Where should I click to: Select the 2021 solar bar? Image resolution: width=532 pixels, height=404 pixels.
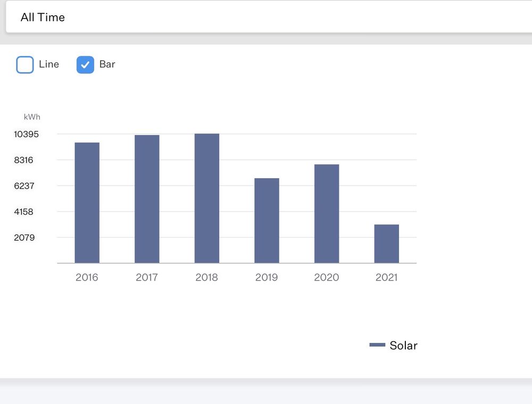387,243
